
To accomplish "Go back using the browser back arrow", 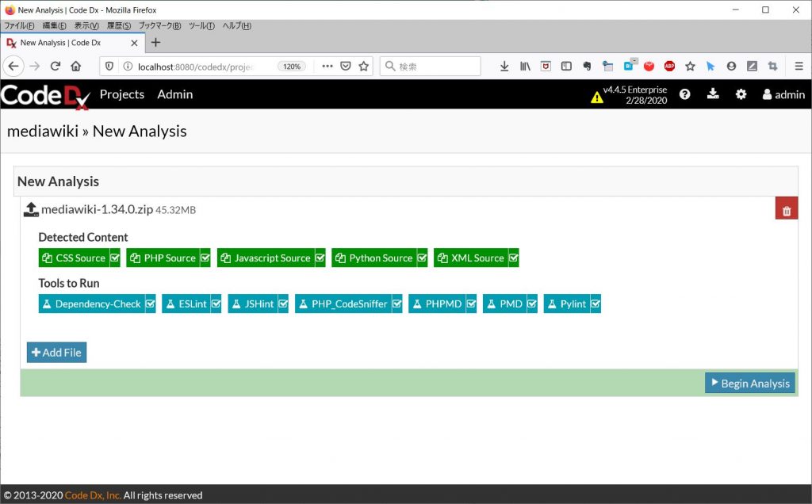I will (13, 67).
